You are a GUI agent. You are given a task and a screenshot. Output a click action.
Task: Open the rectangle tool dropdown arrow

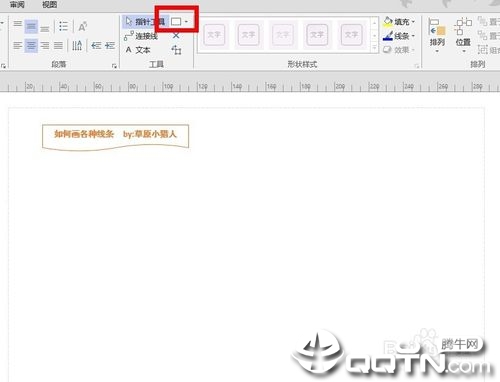pyautogui.click(x=186, y=22)
